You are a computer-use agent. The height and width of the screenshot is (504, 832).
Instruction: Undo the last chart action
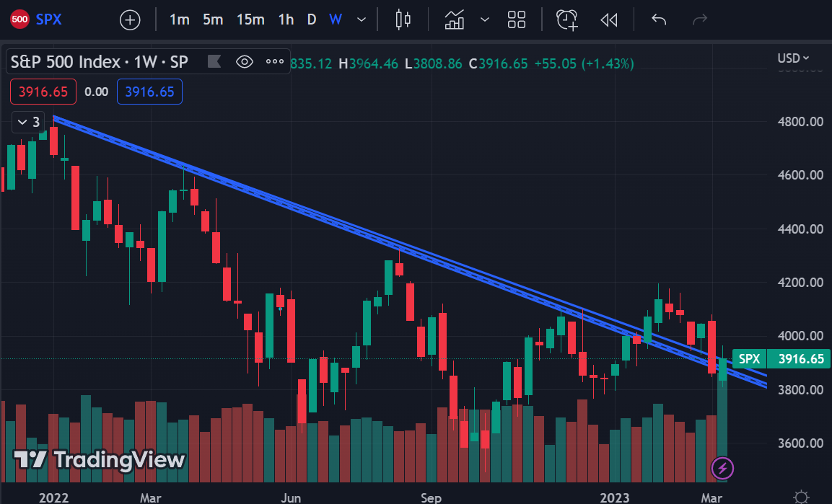pyautogui.click(x=659, y=19)
